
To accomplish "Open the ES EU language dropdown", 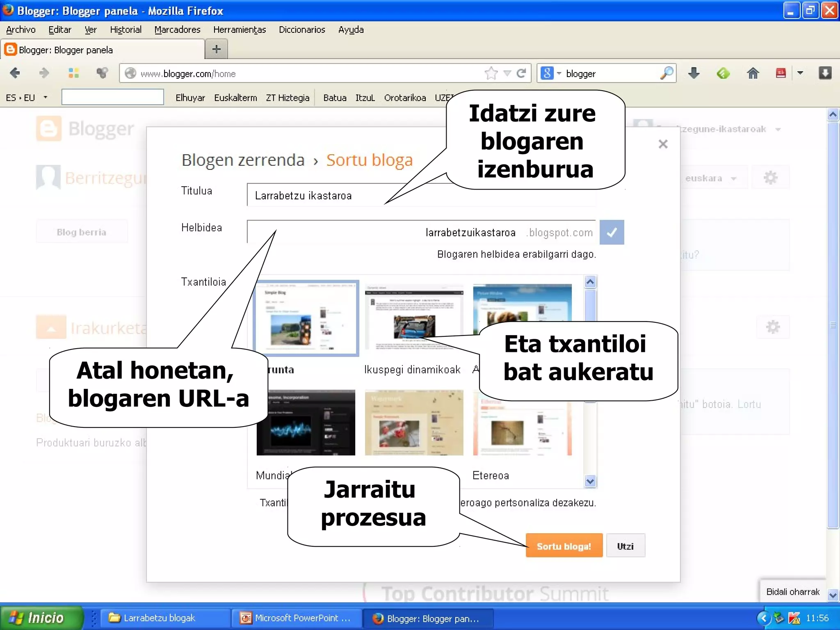I will 27,98.
